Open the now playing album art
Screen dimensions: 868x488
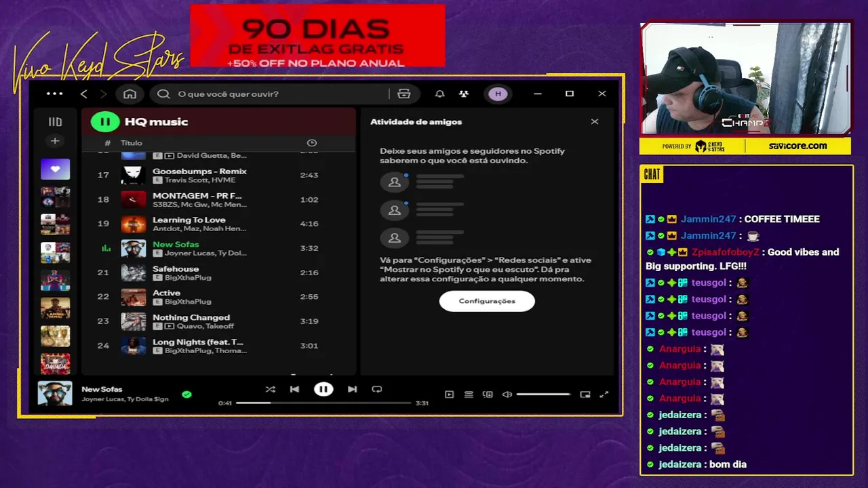[x=55, y=393]
